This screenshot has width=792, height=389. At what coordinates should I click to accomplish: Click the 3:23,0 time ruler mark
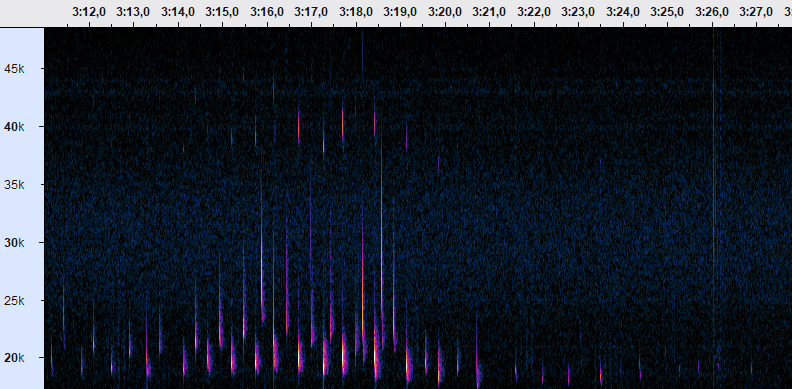578,12
